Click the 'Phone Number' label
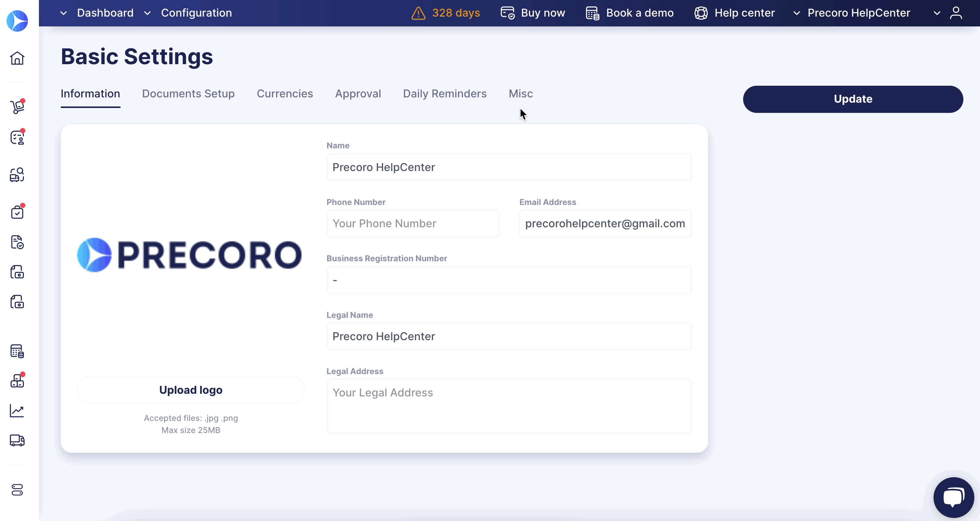 356,202
